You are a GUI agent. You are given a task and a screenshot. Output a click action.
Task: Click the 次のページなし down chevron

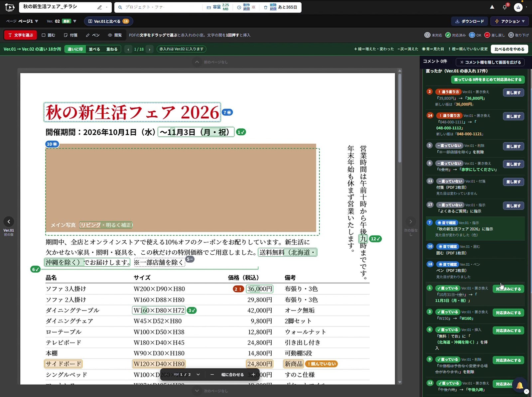coord(197,391)
